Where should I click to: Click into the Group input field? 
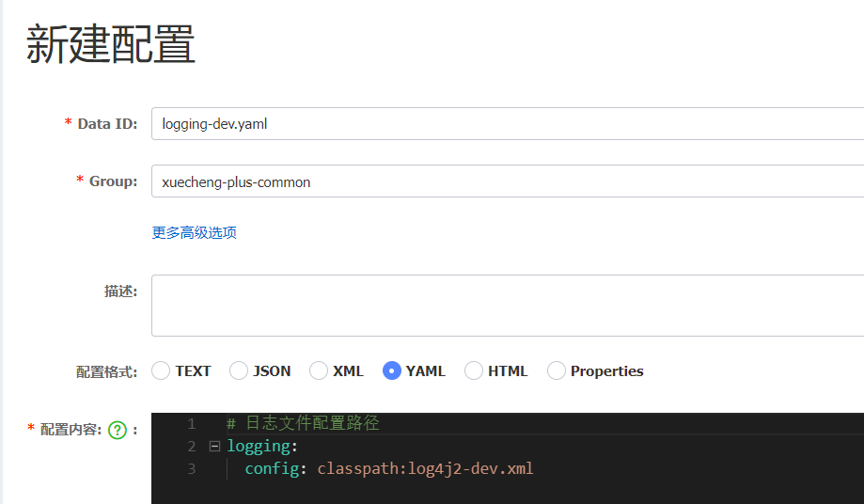(506, 181)
